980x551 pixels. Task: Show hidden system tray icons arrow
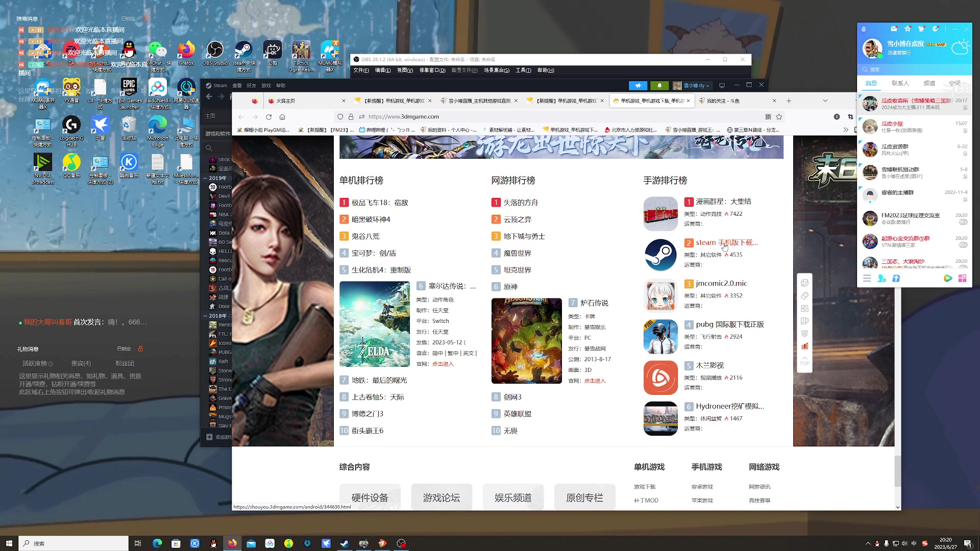click(x=868, y=543)
